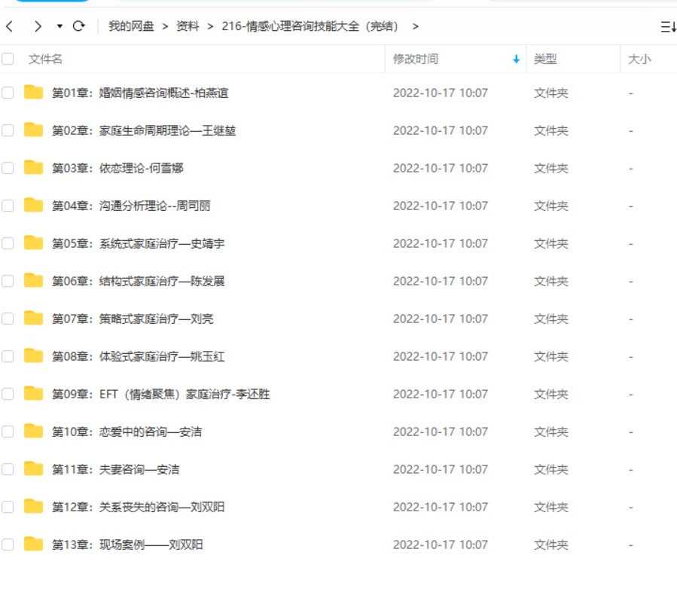Check the box for 第09章 EFT row
The width and height of the screenshot is (677, 616).
pyautogui.click(x=8, y=394)
